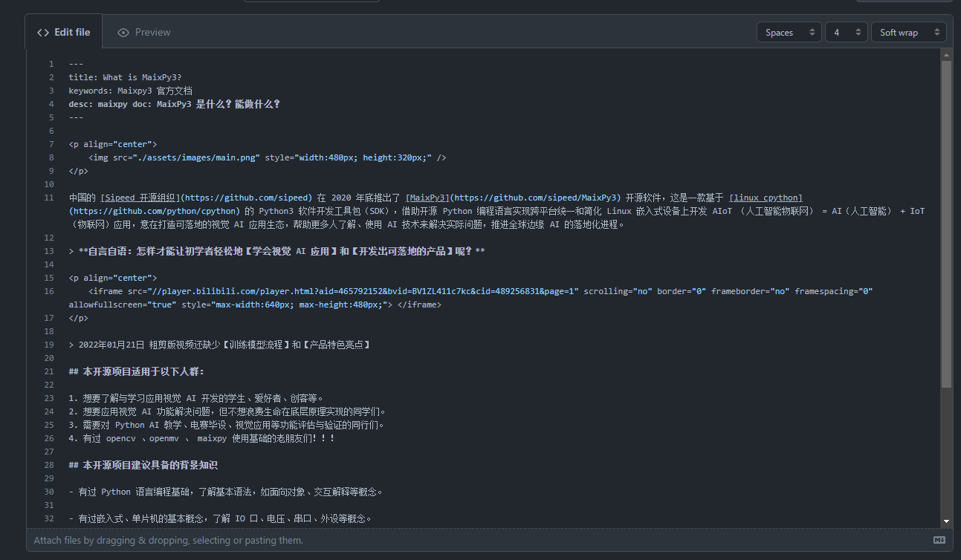Click the closing </p> tag on line 17
Screen dimensions: 961x560
[78, 318]
